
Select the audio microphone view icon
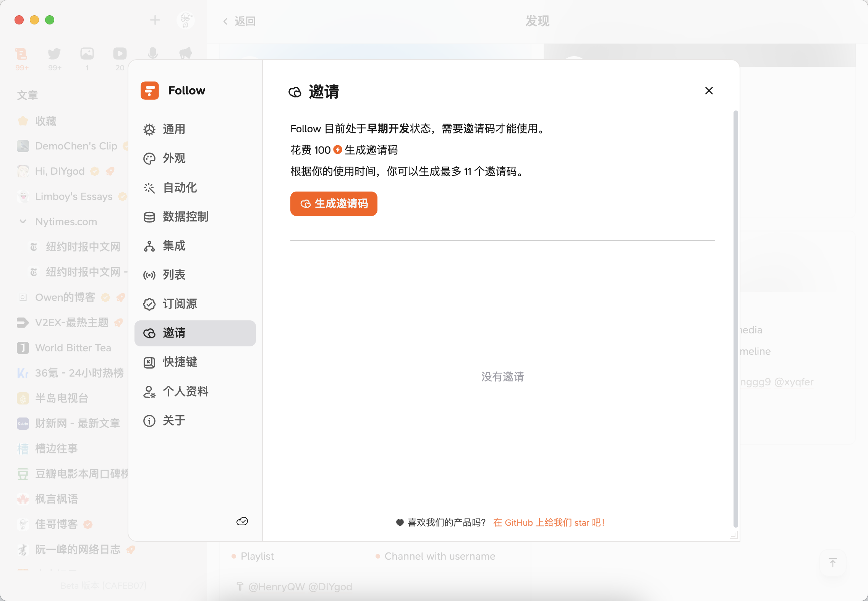[x=153, y=54]
